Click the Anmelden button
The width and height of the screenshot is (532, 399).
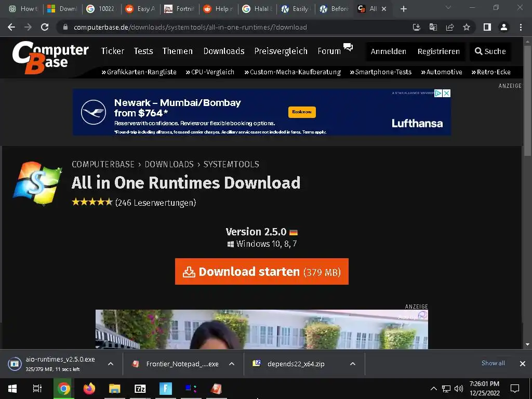click(389, 51)
